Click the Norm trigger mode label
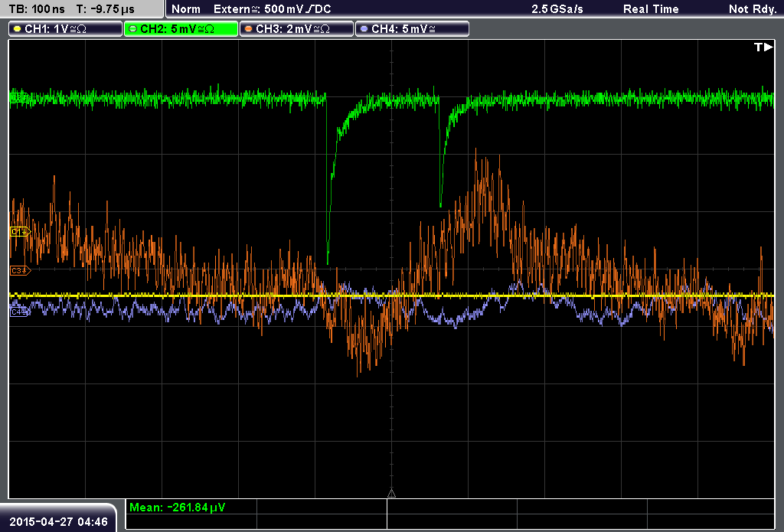Screen dimensions: 784x532 (186, 9)
